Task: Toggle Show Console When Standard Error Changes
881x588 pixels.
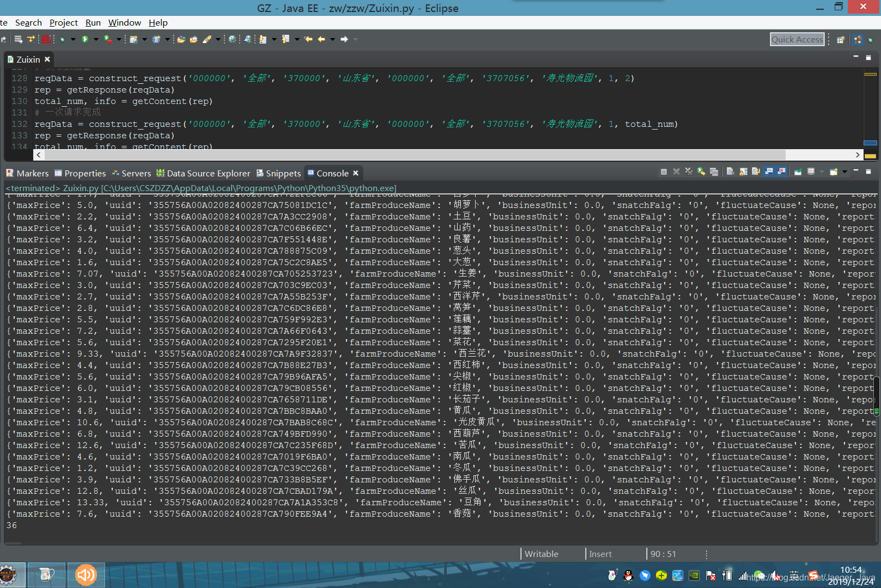Action: click(782, 172)
